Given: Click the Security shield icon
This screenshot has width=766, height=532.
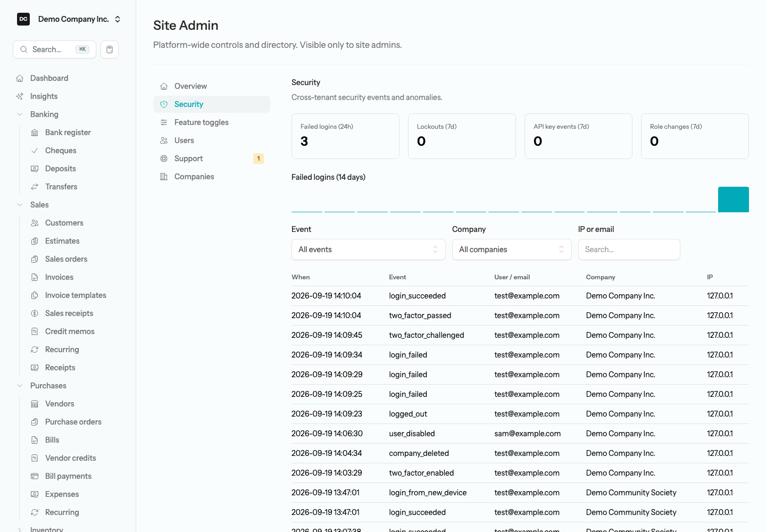Looking at the screenshot, I should coord(164,104).
